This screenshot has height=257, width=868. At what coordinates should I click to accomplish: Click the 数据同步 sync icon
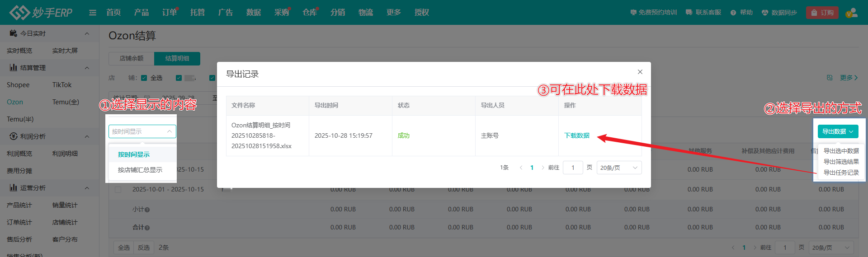pyautogui.click(x=765, y=13)
